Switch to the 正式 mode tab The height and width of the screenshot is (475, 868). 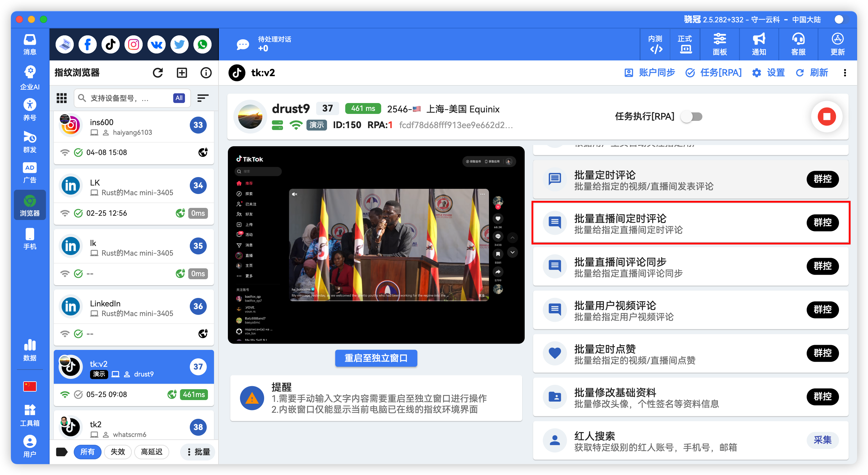[x=685, y=44]
